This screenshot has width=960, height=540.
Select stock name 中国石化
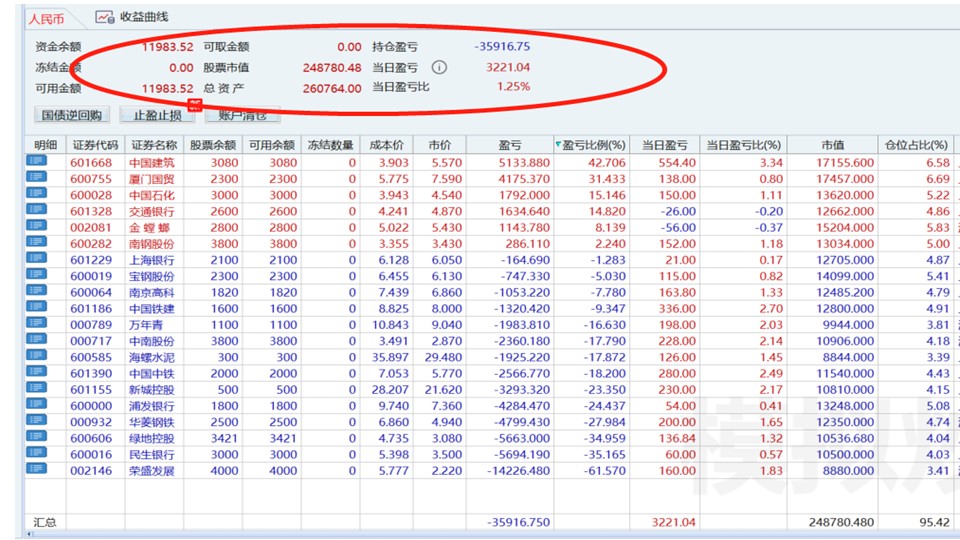pos(151,195)
